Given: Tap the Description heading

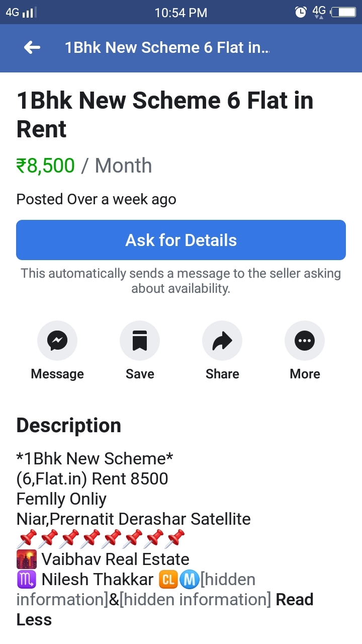Looking at the screenshot, I should coord(69,426).
